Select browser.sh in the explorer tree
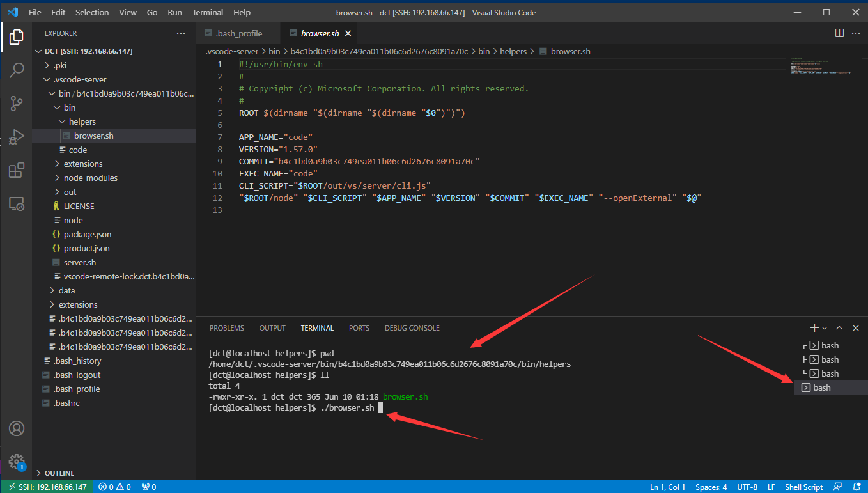 114,136
